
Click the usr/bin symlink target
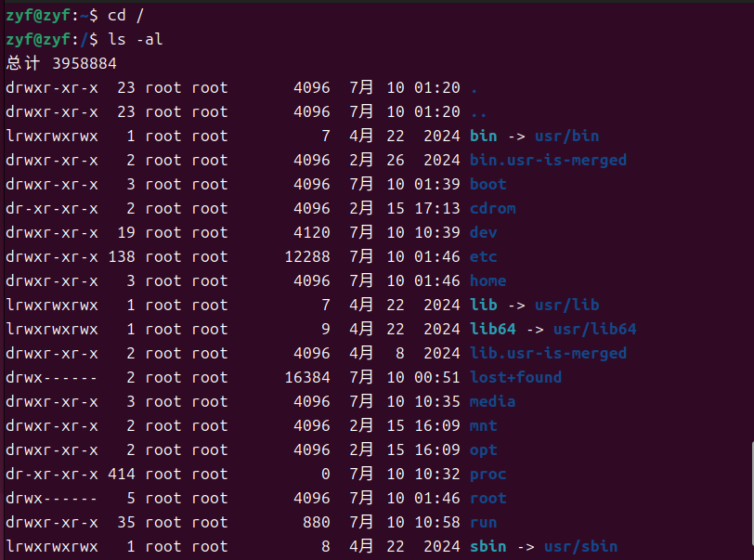(x=566, y=136)
